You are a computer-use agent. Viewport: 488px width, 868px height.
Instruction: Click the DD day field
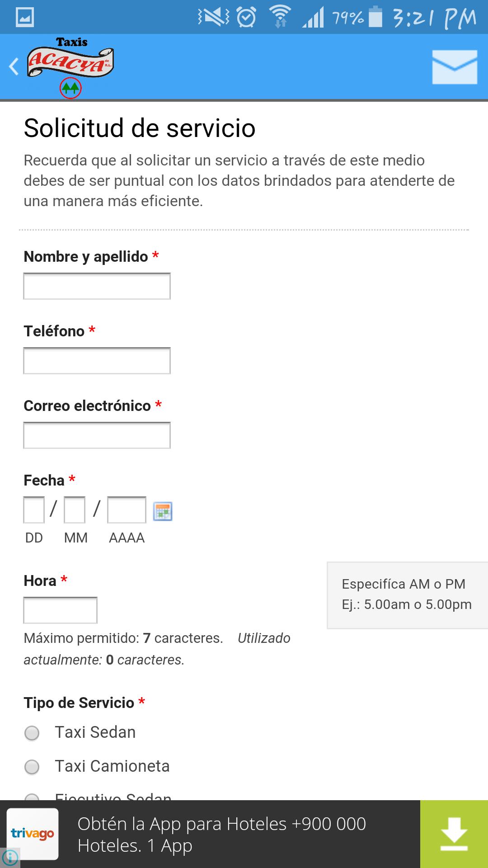click(x=34, y=510)
